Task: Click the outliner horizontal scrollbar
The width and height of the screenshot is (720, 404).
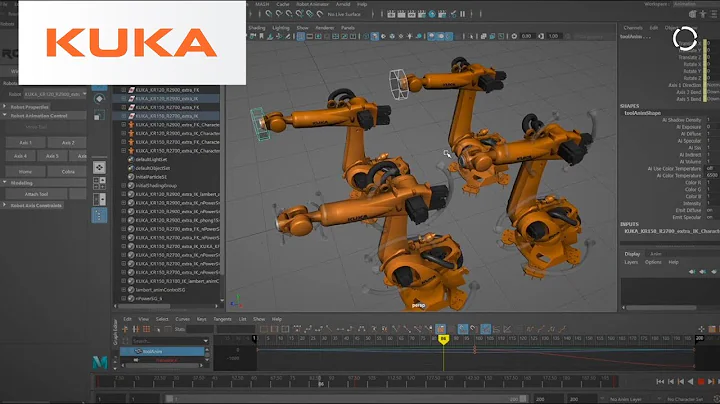Action: [144, 306]
